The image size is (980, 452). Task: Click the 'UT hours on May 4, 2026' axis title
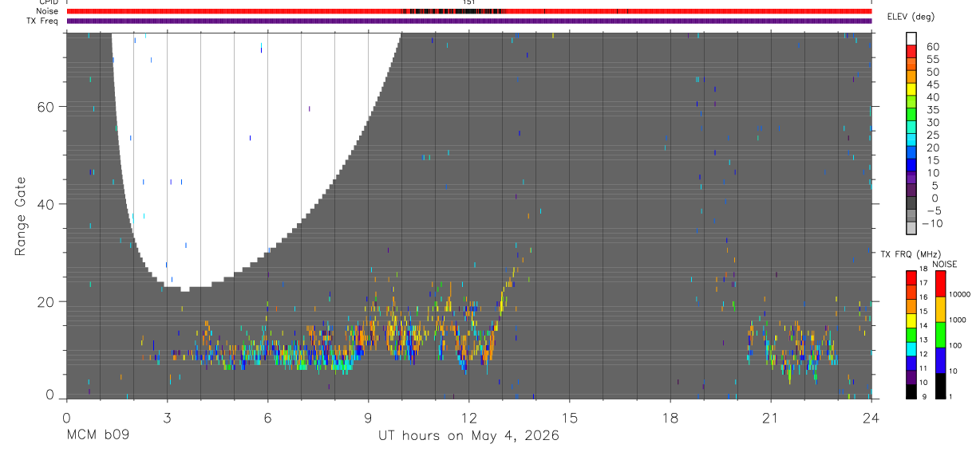468,435
